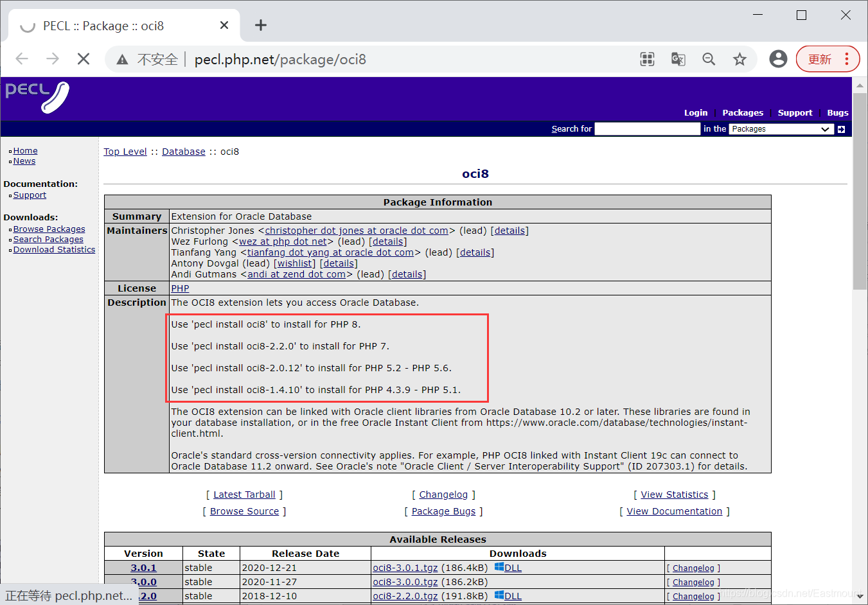The image size is (868, 605).
Task: Click the vertical scrollbar thumb
Action: pos(860,191)
